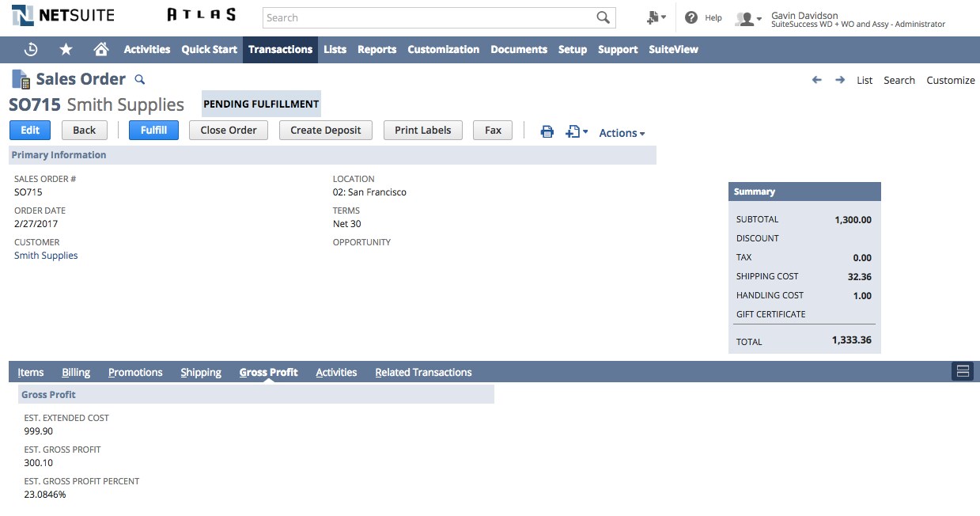This screenshot has width=980, height=516.
Task: Click the Back button
Action: (x=85, y=130)
